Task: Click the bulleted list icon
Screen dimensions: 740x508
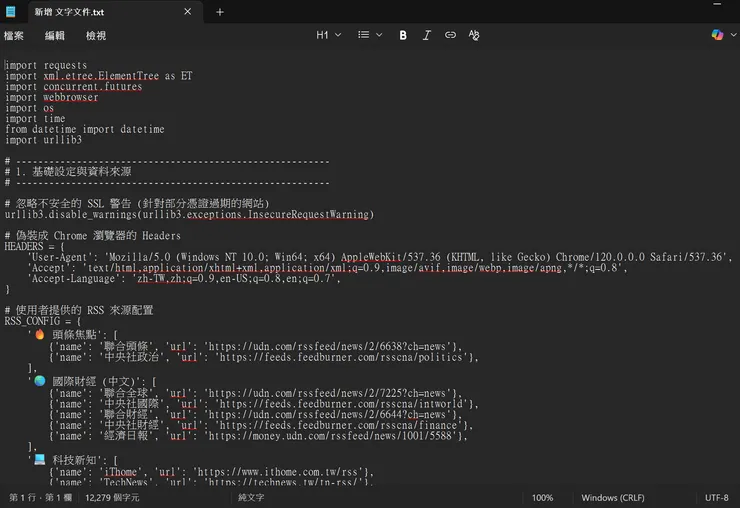Action: (363, 35)
